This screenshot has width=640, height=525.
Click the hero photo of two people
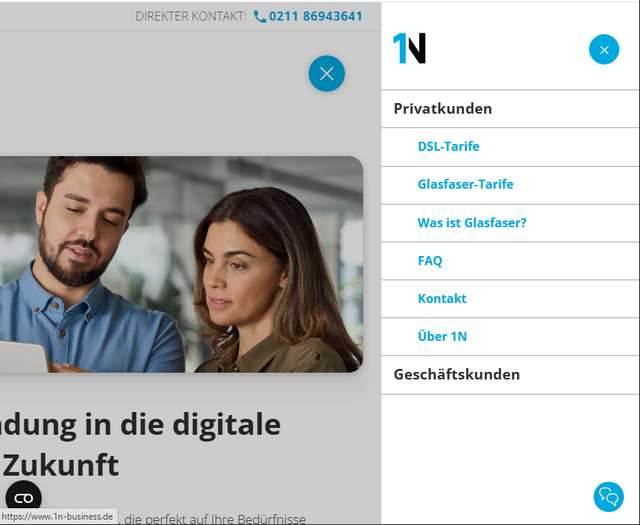181,264
